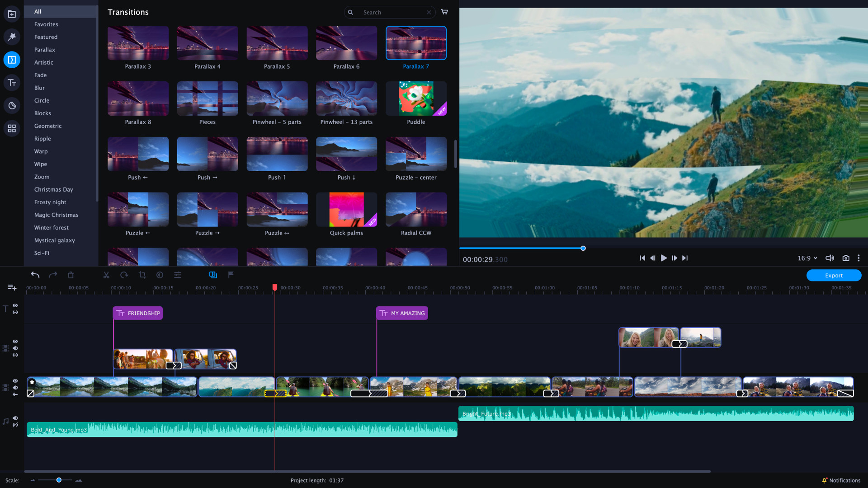
Task: Click the Rotate tool above the timeline
Action: click(123, 275)
